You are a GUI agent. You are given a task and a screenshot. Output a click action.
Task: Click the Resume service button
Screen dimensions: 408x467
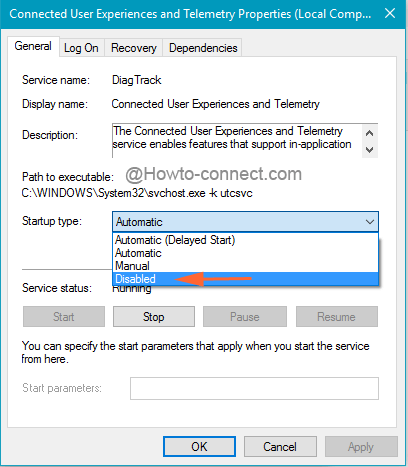[337, 317]
